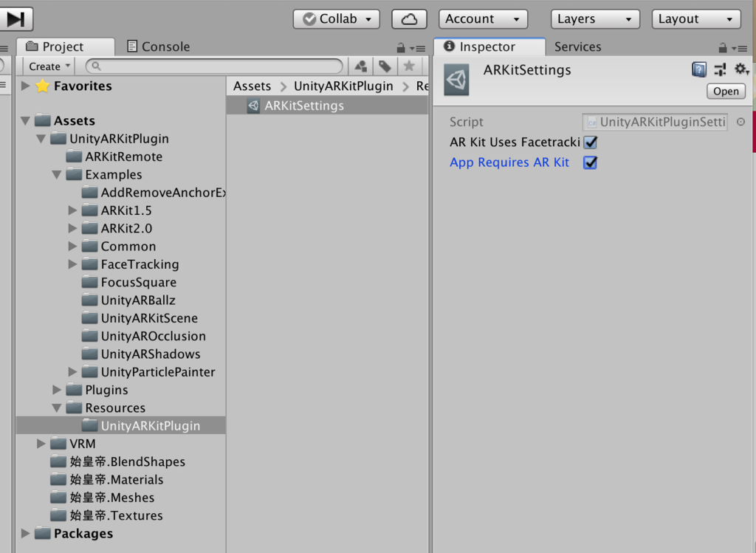
Task: Collapse the Resources folder
Action: pos(56,408)
